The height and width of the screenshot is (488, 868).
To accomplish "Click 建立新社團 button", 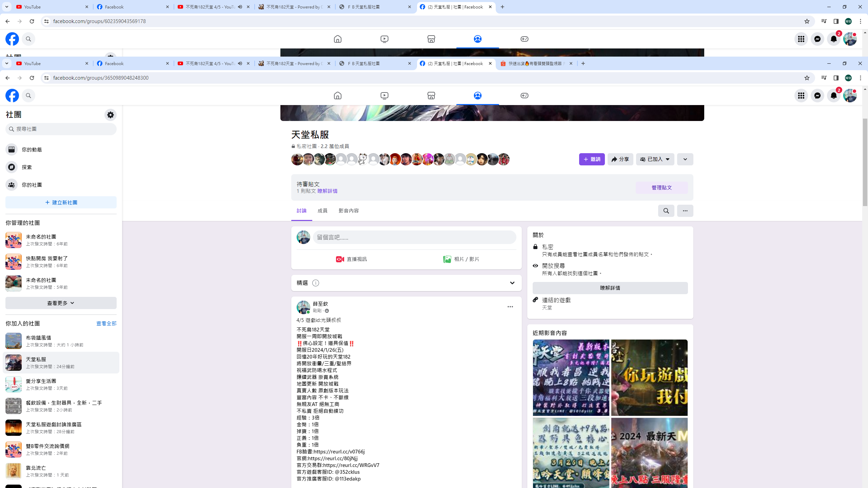I will [61, 202].
